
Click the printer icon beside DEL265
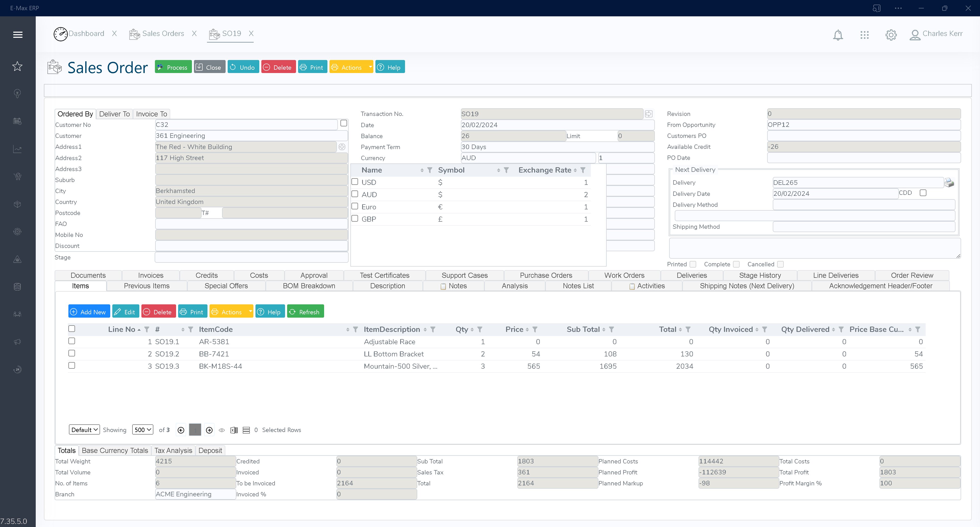click(949, 183)
